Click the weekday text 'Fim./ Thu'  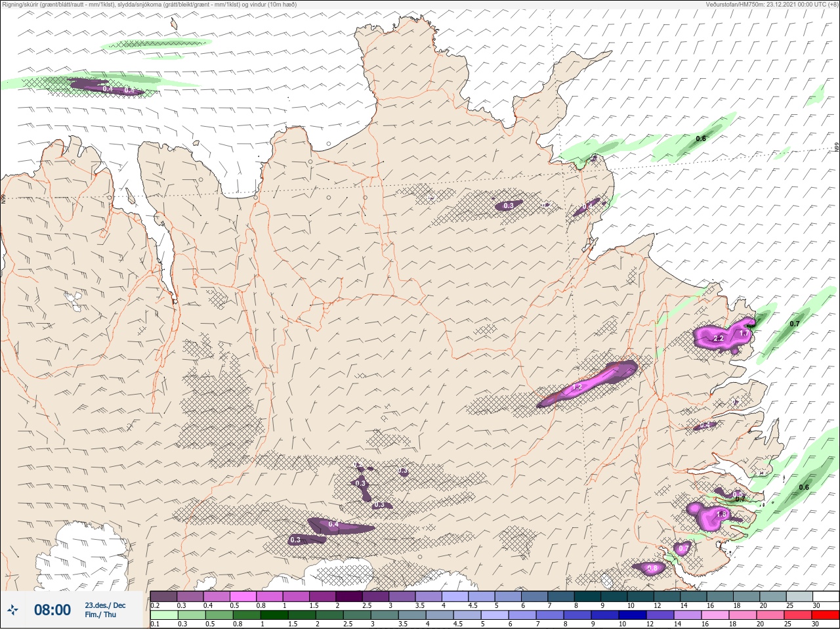(x=100, y=615)
